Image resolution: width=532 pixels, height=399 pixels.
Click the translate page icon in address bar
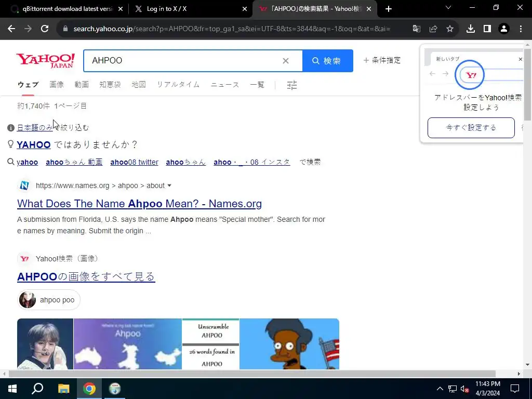tap(416, 29)
